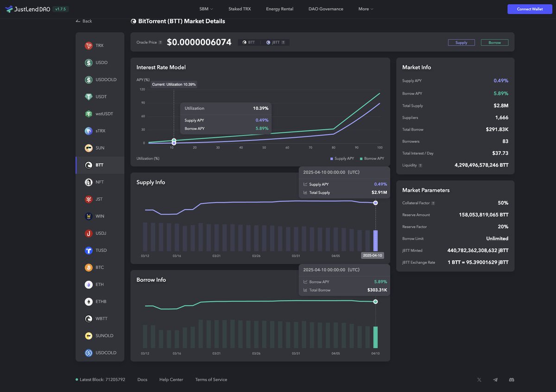The image size is (556, 392).
Task: Select the TUSD token icon
Action: pyautogui.click(x=88, y=251)
